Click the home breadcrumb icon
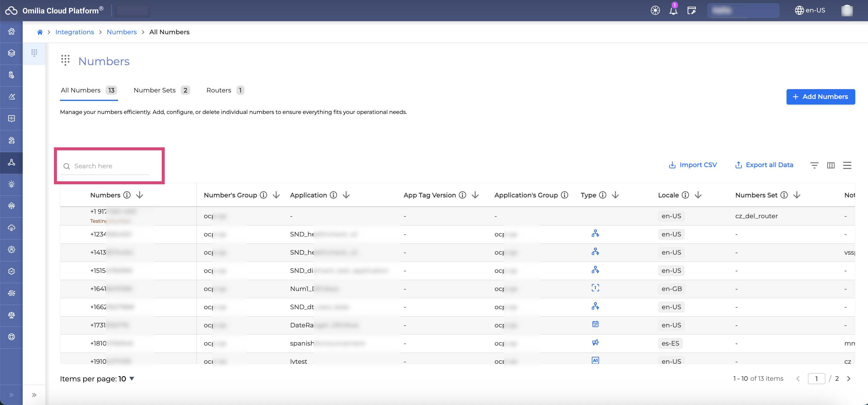The image size is (868, 405). (x=40, y=32)
